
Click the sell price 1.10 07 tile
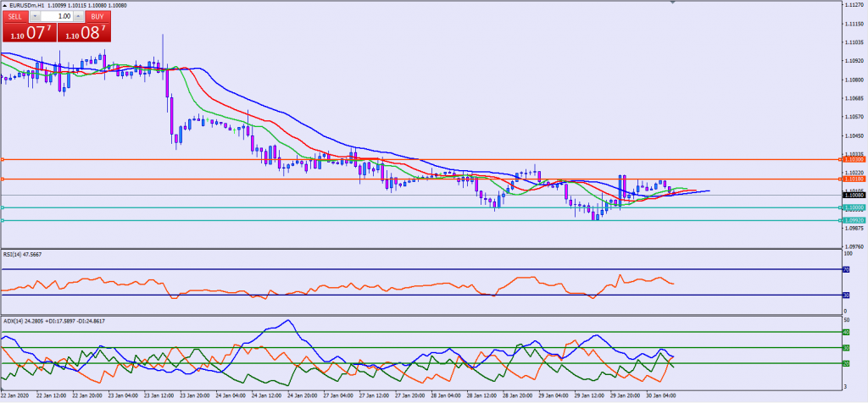coord(28,33)
